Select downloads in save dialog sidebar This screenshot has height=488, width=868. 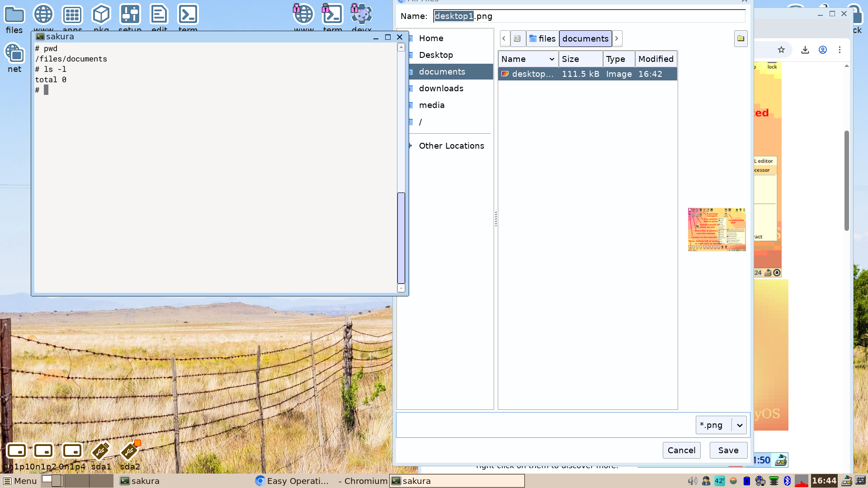point(451,88)
